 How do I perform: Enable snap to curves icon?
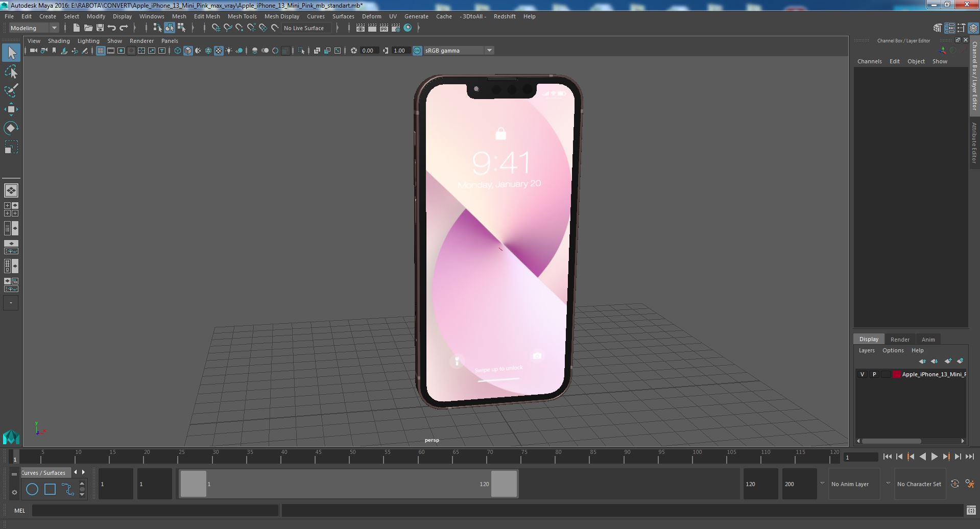[x=227, y=28]
